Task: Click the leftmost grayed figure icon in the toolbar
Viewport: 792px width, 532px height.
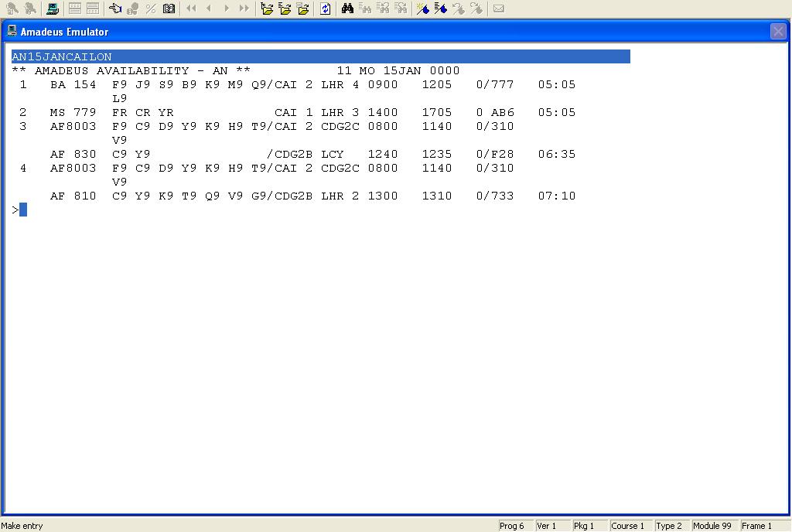Action: pyautogui.click(x=12, y=8)
